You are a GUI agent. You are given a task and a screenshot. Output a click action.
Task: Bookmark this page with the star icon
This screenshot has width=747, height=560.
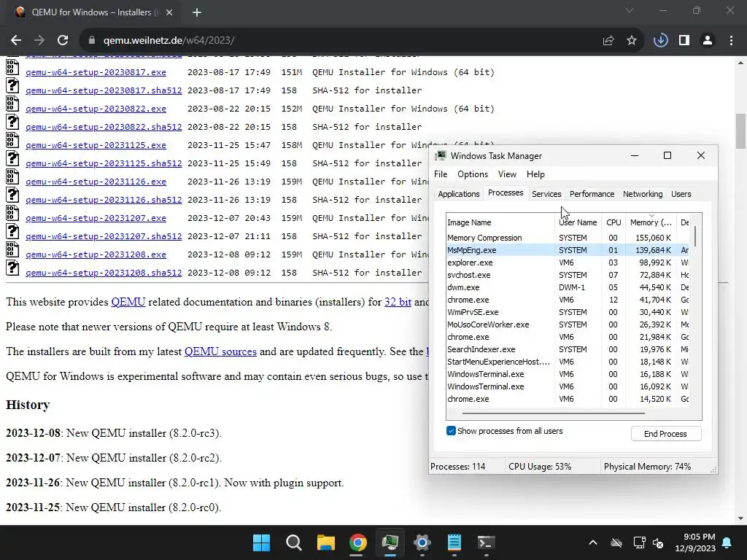[632, 41]
